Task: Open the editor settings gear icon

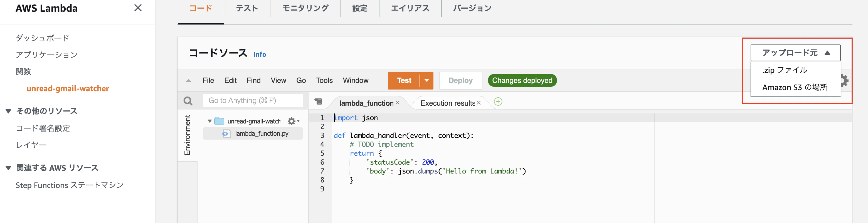Action: tap(845, 81)
